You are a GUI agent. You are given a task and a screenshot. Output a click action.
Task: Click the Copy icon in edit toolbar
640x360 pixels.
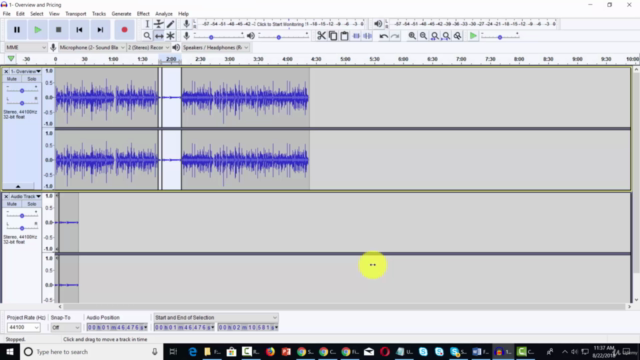[x=333, y=36]
